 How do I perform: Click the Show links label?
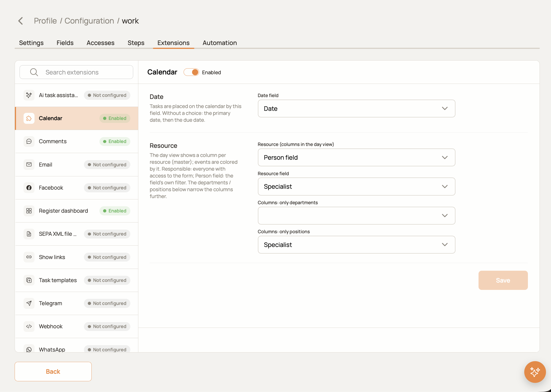(x=52, y=257)
